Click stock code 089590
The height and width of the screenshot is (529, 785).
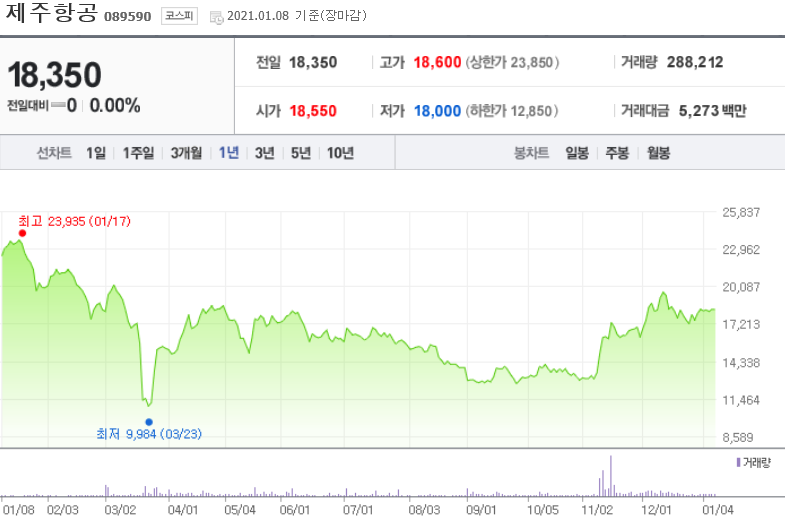(128, 17)
